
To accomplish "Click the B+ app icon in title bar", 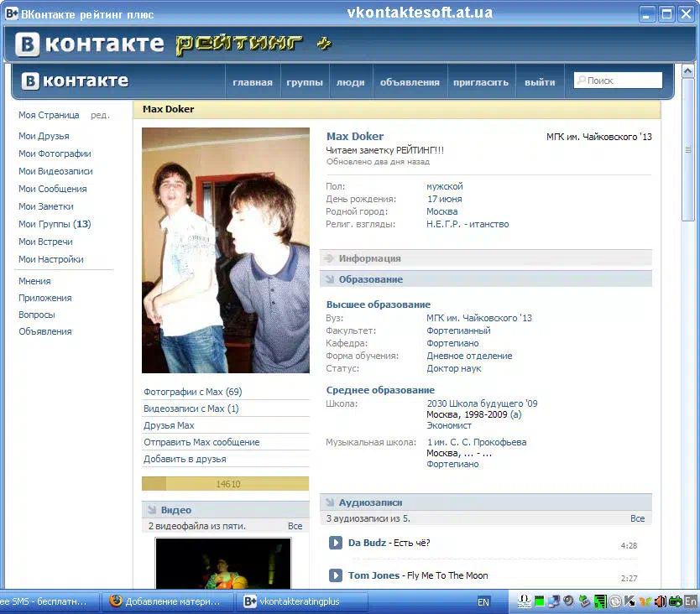I will (x=12, y=13).
